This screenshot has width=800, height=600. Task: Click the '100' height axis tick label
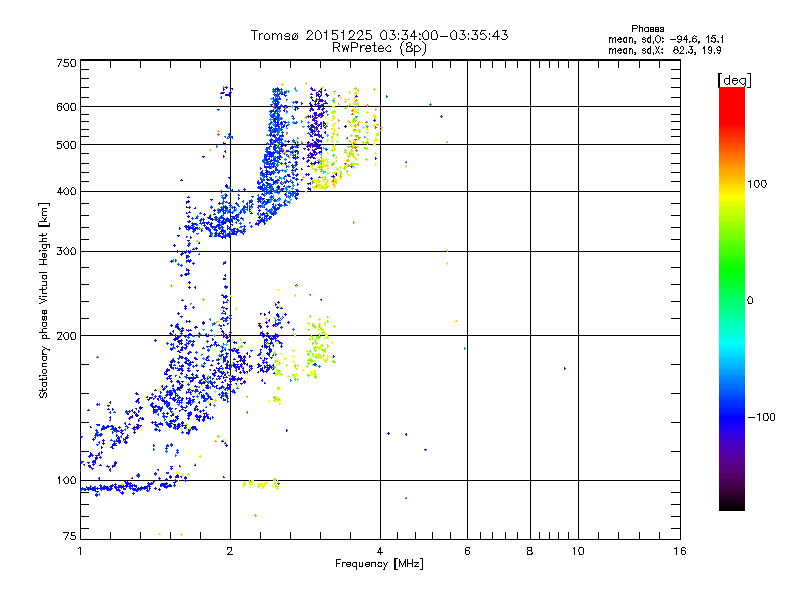point(66,480)
